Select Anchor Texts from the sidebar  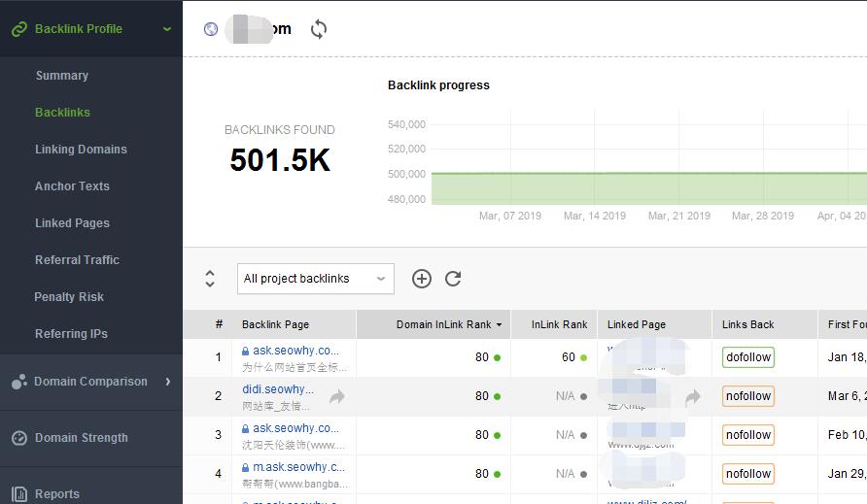click(x=72, y=186)
